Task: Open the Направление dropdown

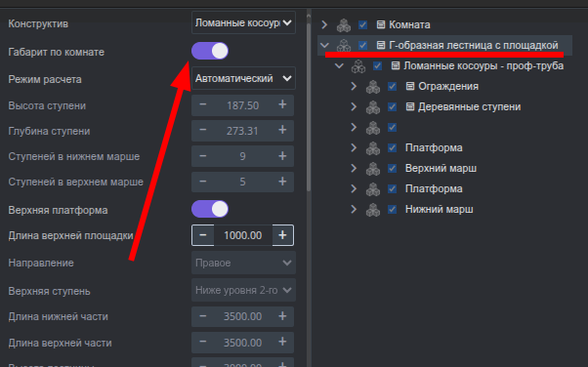Action: (243, 263)
